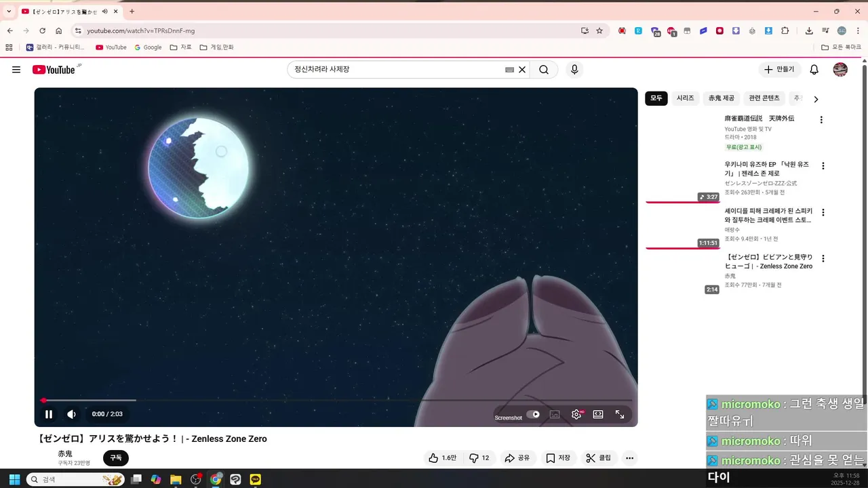Screen dimensions: 868x488
Task: Open 우키나미 유즈하 EP video title
Action: pos(767,169)
